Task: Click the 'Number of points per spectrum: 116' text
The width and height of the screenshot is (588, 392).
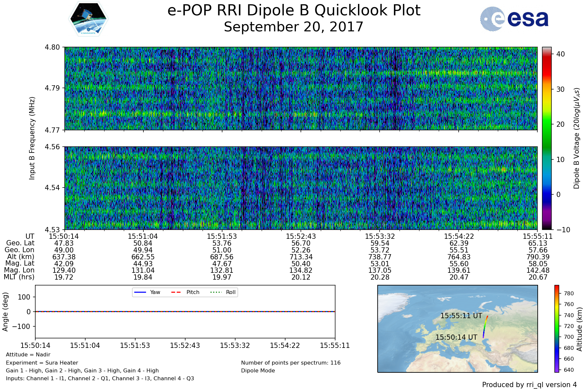Action: [291, 363]
